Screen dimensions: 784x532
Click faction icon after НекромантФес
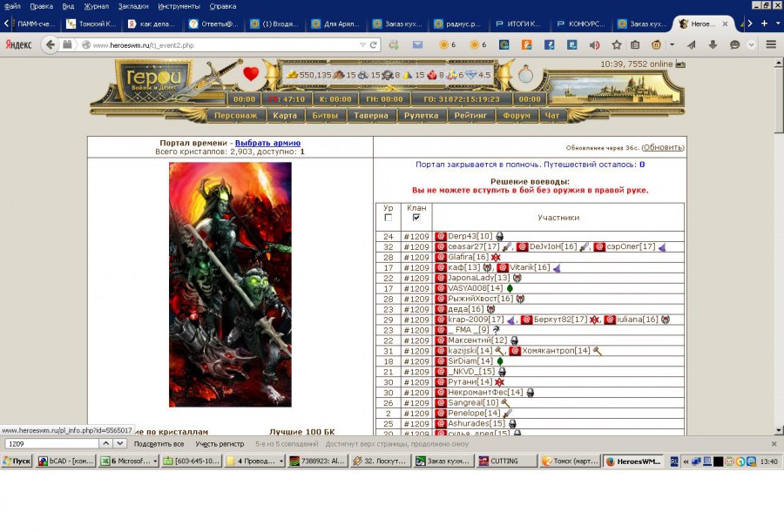[530, 393]
